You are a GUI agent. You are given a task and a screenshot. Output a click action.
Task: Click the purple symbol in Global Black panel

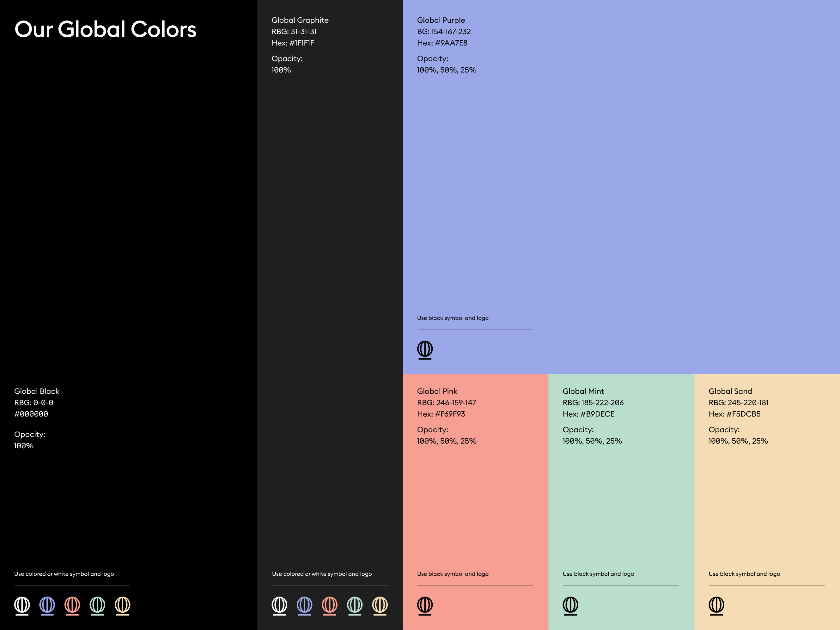47,606
